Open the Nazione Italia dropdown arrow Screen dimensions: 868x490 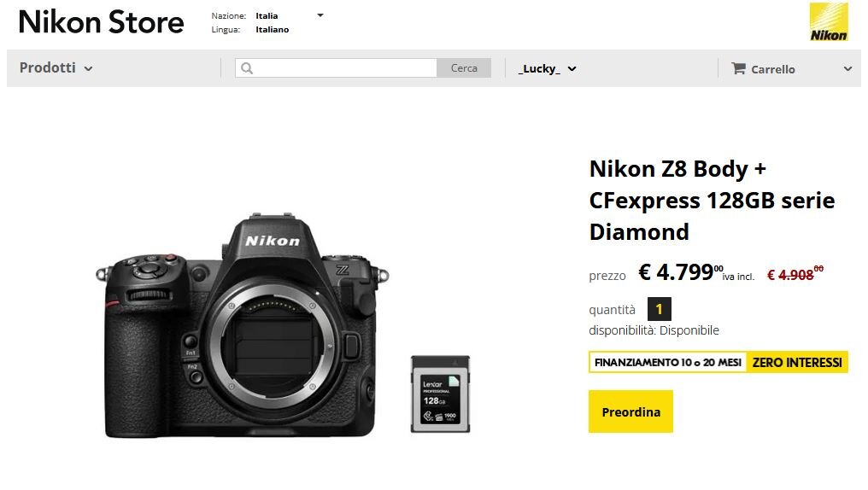coord(320,15)
